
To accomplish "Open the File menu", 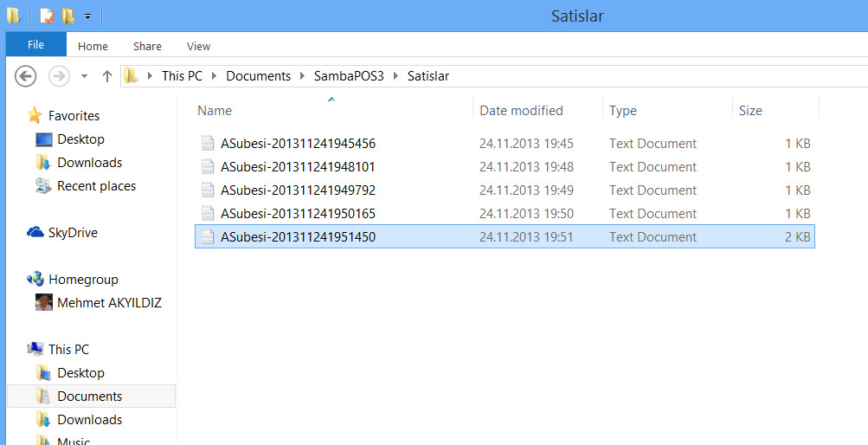I will 35,45.
